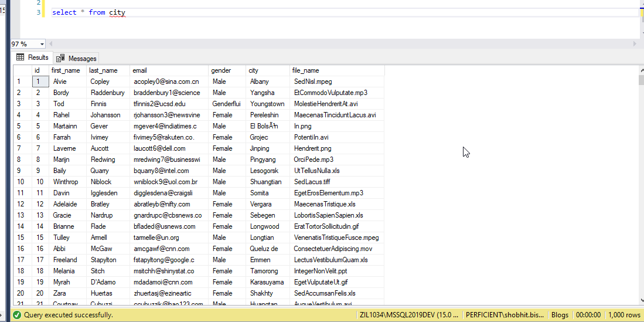The height and width of the screenshot is (322, 644).
Task: Select cell Zara in first_name
Action: [68, 293]
